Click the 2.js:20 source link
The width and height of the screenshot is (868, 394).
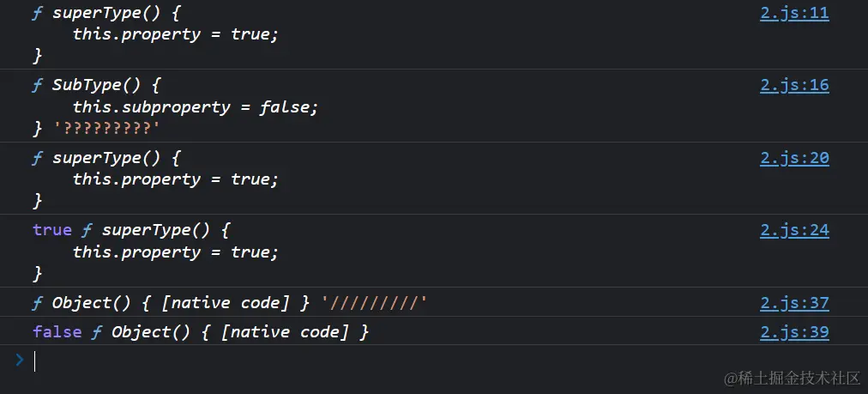pyautogui.click(x=794, y=158)
